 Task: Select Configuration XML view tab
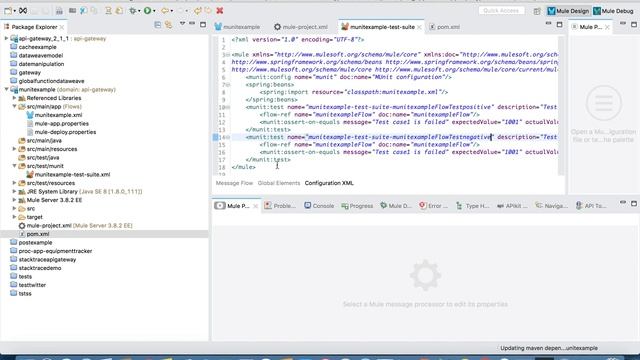(x=329, y=183)
